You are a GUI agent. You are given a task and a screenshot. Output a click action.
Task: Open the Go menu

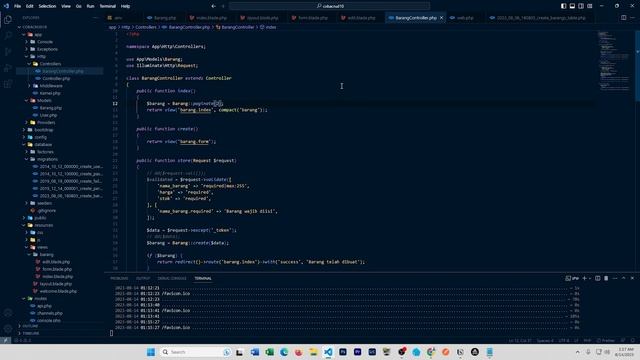pos(78,6)
